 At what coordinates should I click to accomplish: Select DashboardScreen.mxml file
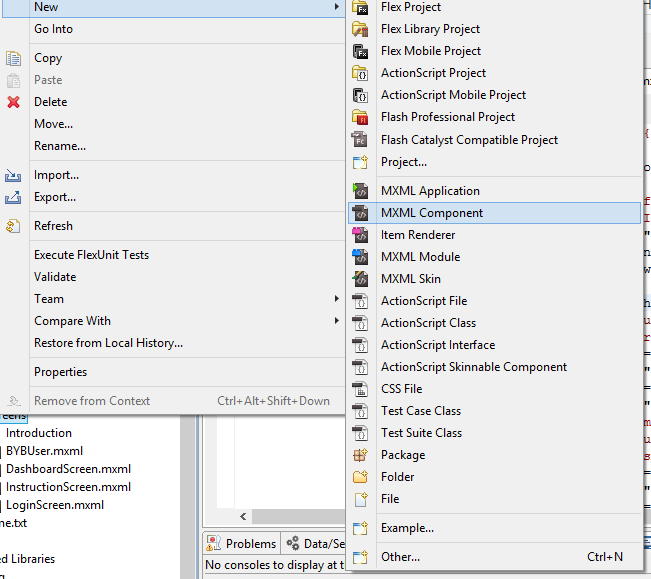pos(69,469)
